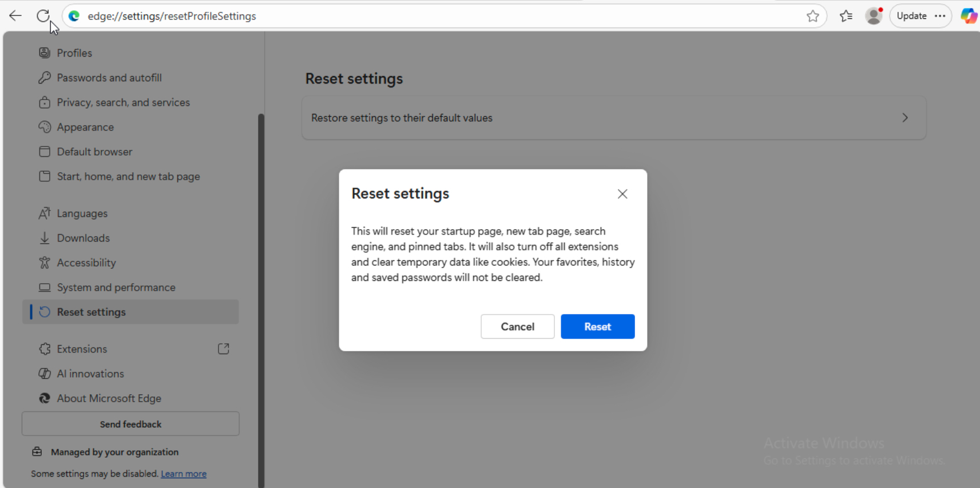This screenshot has height=488, width=980.
Task: Click the Update button
Action: click(911, 16)
